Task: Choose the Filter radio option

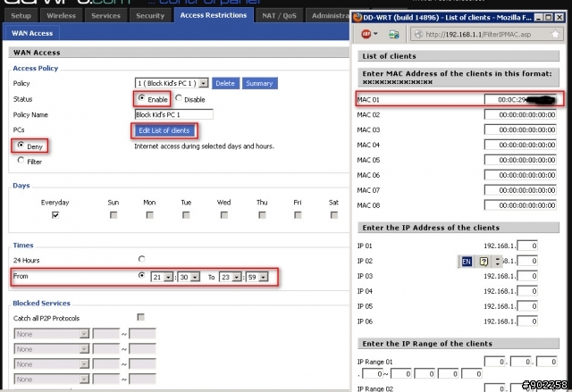Action: click(x=21, y=161)
